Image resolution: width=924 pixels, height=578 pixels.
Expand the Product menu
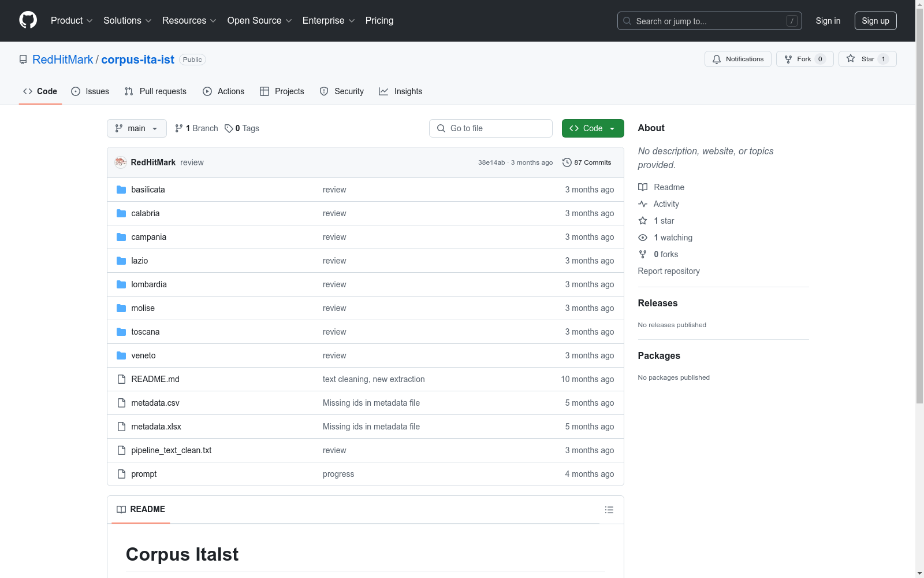click(x=72, y=20)
